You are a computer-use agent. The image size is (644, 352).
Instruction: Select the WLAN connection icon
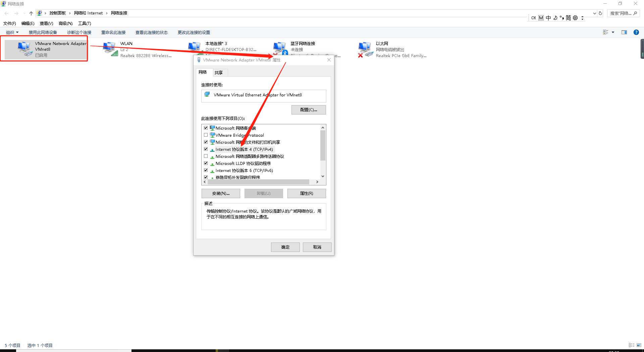[110, 49]
